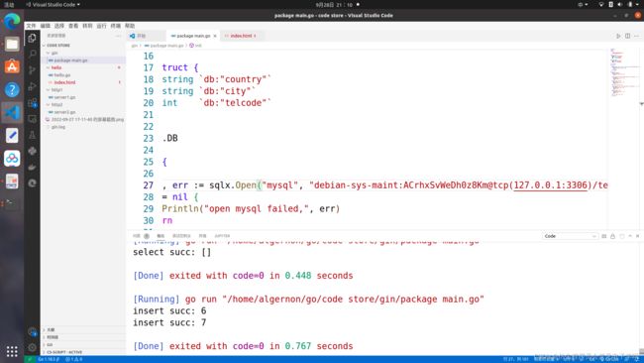The width and height of the screenshot is (644, 363).
Task: Switch to the JUPYTER panel tab
Action: pyautogui.click(x=222, y=236)
